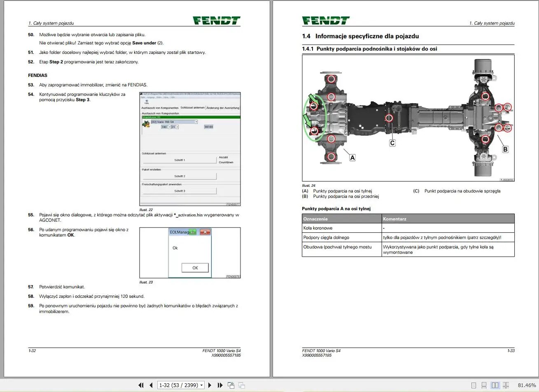Select two-page continuous view layout
Screen dimensions: 539x392
tap(506, 385)
